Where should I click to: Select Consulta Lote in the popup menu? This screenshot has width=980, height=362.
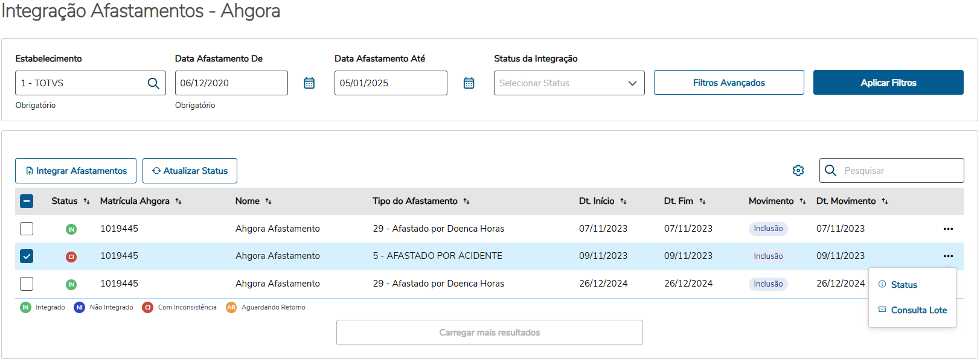[x=918, y=310]
